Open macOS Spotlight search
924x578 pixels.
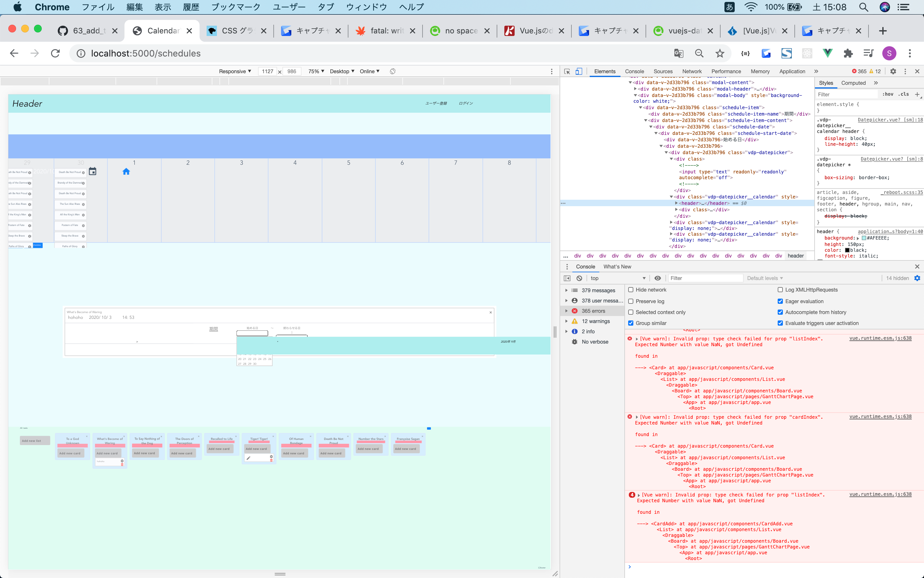(864, 7)
